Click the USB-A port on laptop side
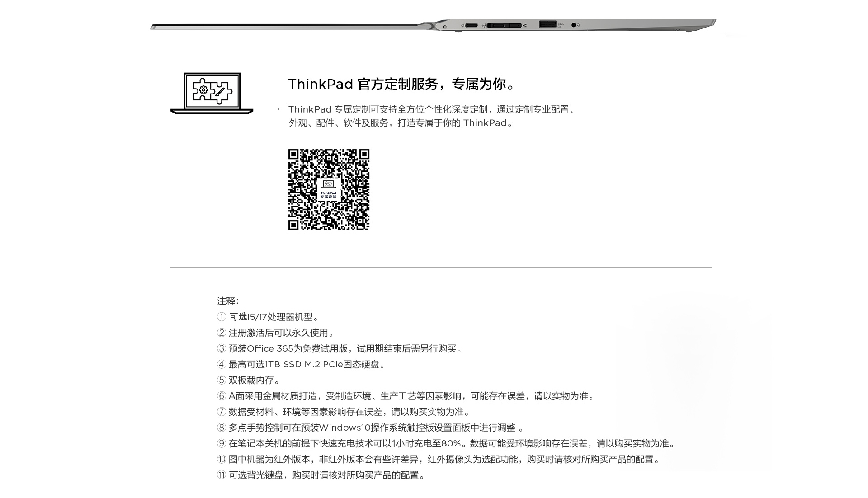Viewport: 868px width, 498px height. tap(547, 24)
